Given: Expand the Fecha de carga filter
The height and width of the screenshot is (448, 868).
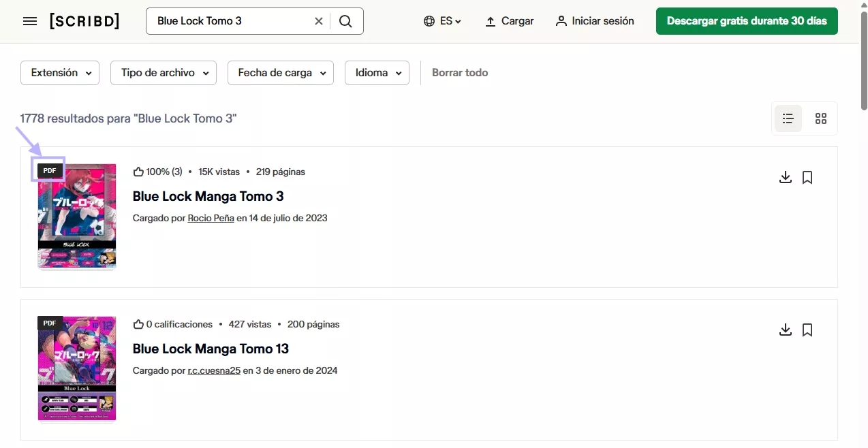Looking at the screenshot, I should point(281,73).
